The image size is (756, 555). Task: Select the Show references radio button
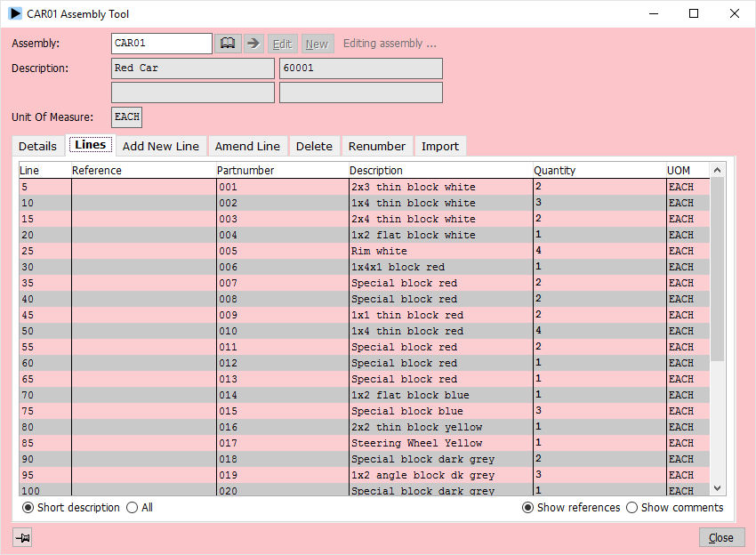click(x=528, y=507)
